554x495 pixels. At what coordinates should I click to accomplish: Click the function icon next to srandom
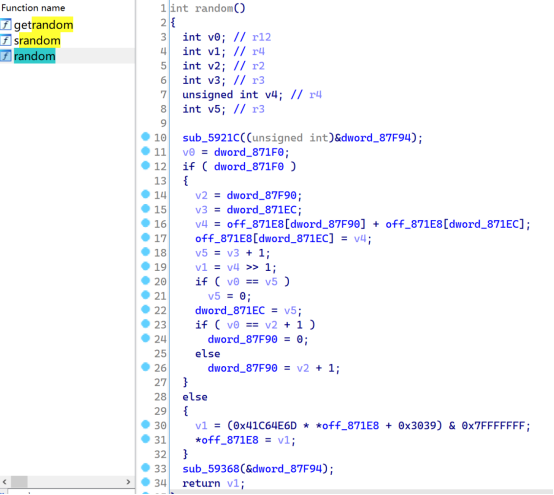[x=6, y=40]
